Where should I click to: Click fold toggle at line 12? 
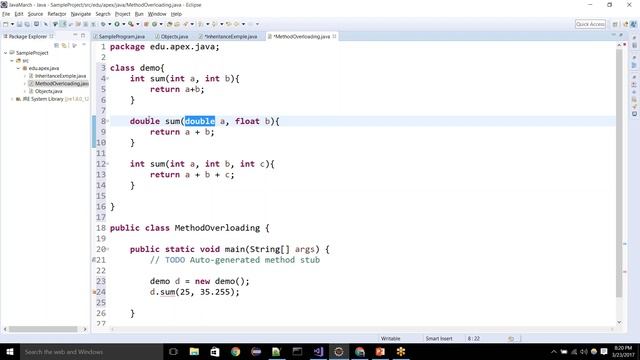point(107,164)
